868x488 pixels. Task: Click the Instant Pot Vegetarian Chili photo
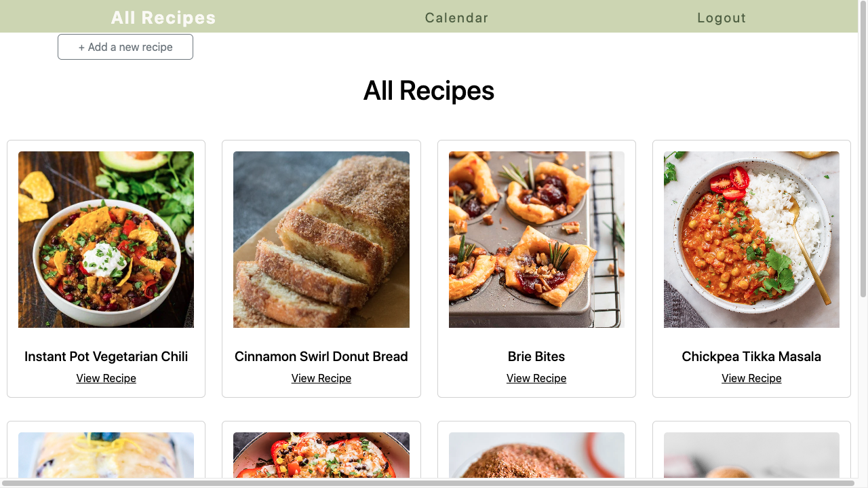click(106, 239)
